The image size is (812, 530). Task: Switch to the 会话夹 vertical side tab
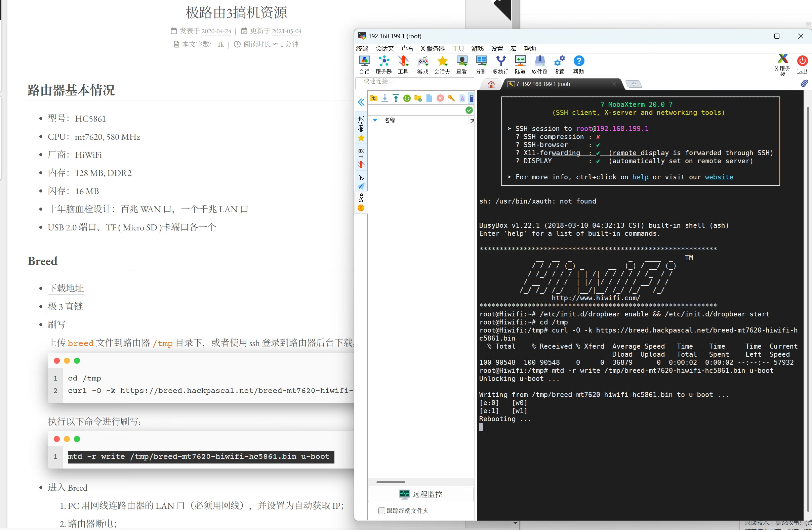[x=361, y=128]
